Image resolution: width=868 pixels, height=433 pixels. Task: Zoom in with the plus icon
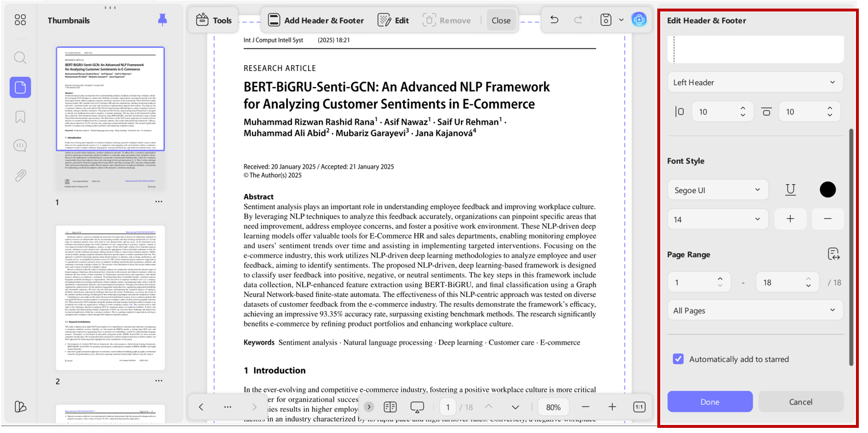pyautogui.click(x=612, y=407)
